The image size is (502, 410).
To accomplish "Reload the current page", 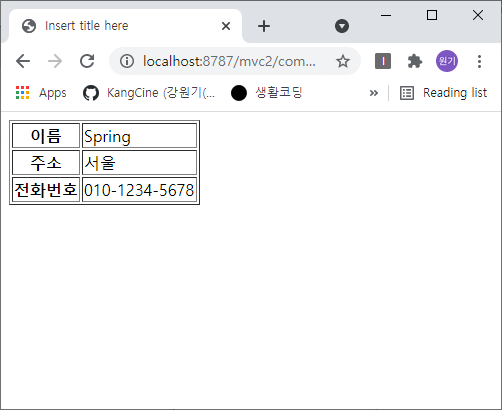I will 87,61.
